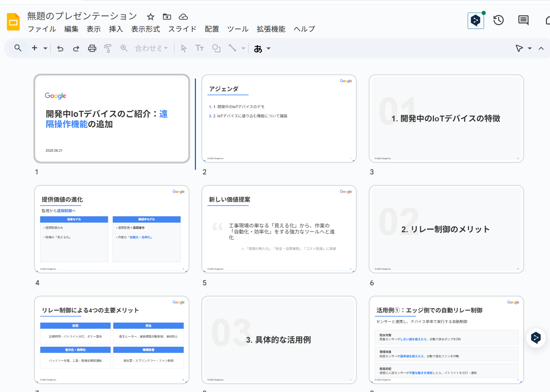Viewport: 550px width, 392px height.
Task: Select the text box tool
Action: 200,48
